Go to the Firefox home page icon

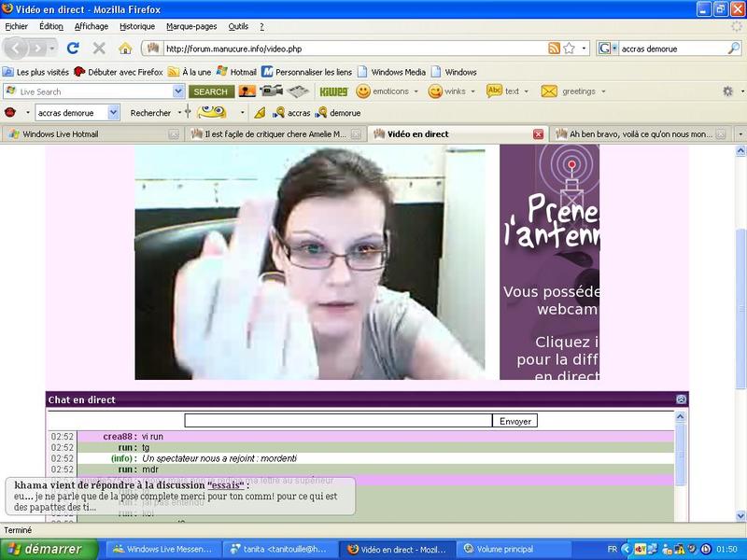tap(125, 48)
